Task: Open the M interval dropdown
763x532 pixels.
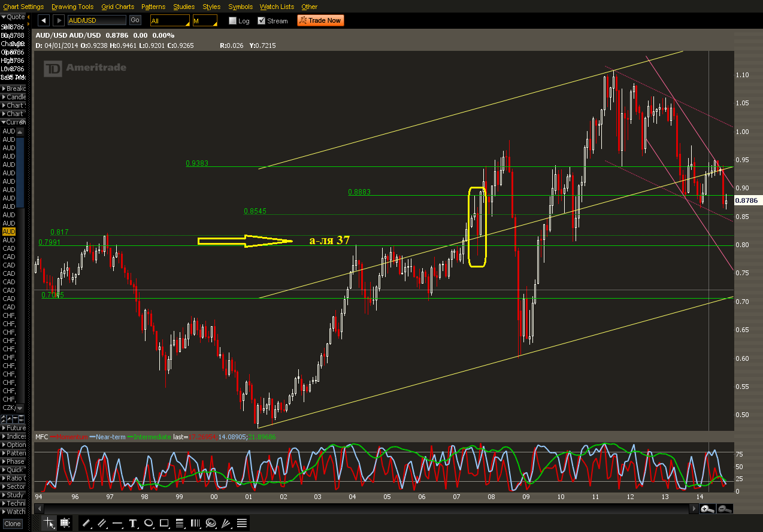Action: [x=204, y=20]
